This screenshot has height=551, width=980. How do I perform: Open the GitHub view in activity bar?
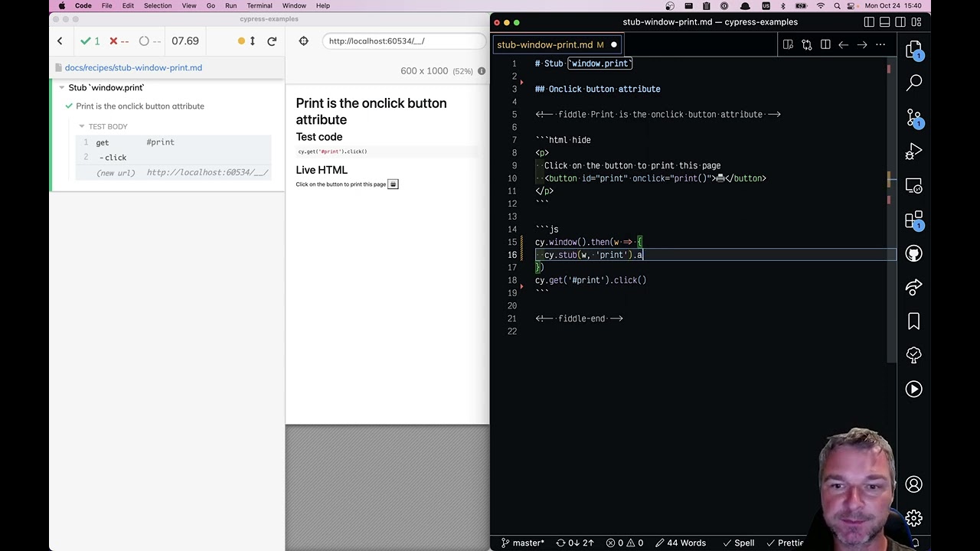(913, 253)
